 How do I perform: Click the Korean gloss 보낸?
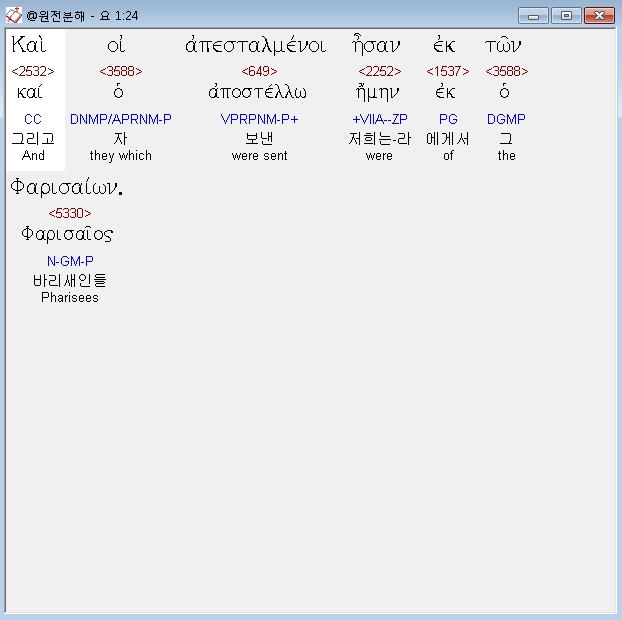[x=259, y=139]
